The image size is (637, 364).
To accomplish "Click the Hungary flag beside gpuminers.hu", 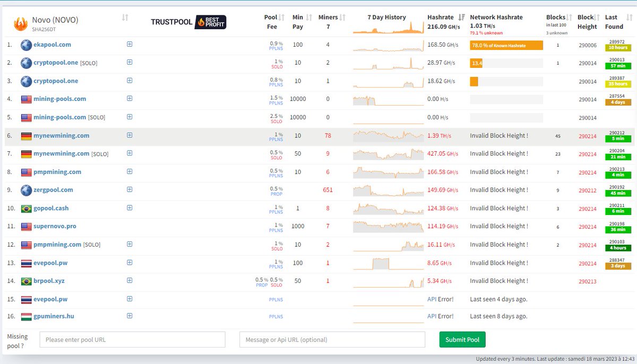I will click(x=26, y=317).
